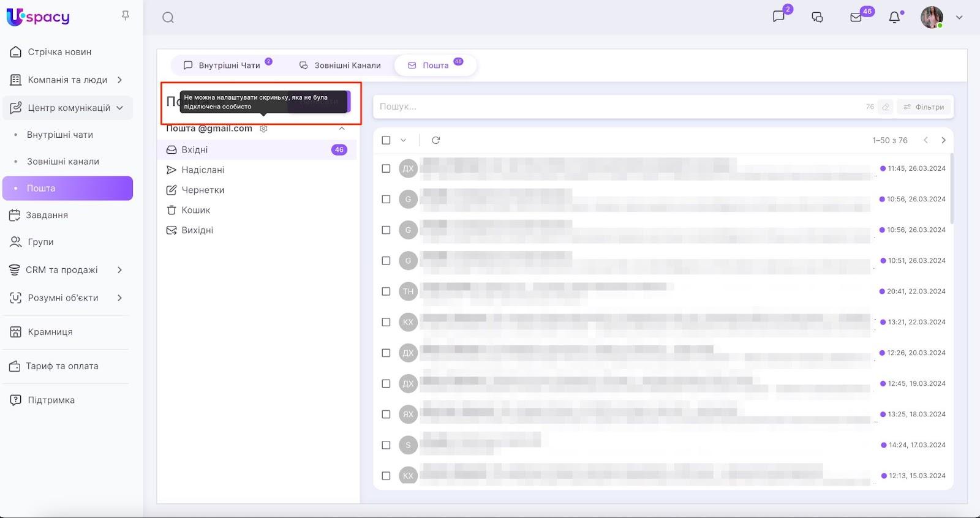Expand the profile menu chevron
This screenshot has height=518, width=980.
959,17
